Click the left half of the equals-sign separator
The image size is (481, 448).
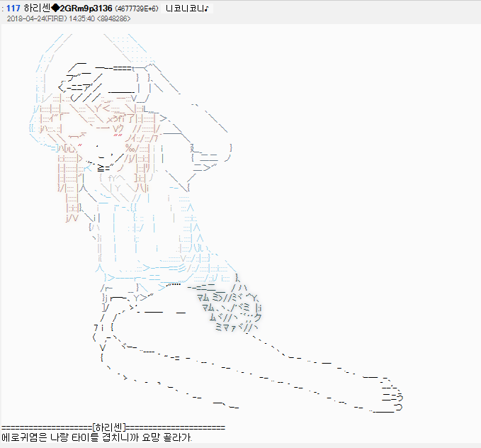point(47,427)
